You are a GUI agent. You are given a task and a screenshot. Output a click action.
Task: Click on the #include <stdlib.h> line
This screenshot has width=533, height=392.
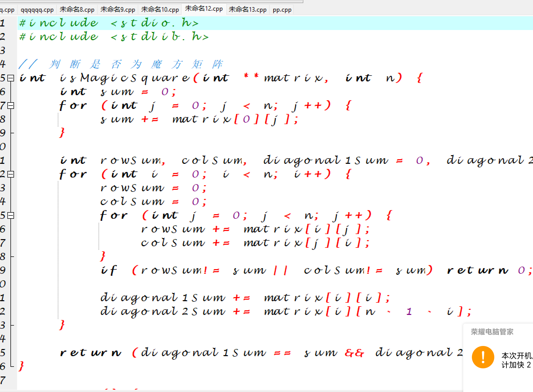point(114,37)
